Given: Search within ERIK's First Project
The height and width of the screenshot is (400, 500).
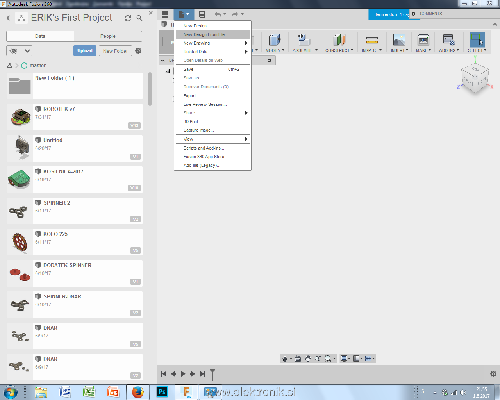Looking at the screenshot, I should click(139, 18).
